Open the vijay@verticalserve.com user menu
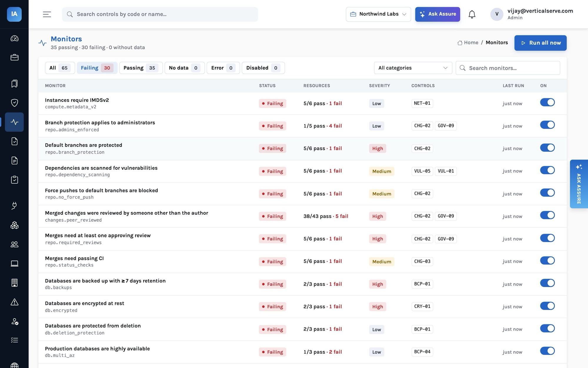 pos(532,14)
